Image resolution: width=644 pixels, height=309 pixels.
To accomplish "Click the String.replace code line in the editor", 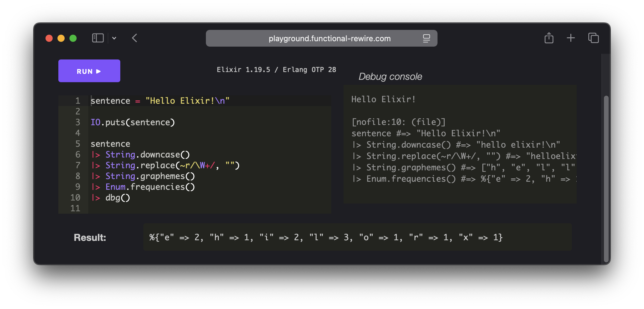I will pyautogui.click(x=165, y=165).
